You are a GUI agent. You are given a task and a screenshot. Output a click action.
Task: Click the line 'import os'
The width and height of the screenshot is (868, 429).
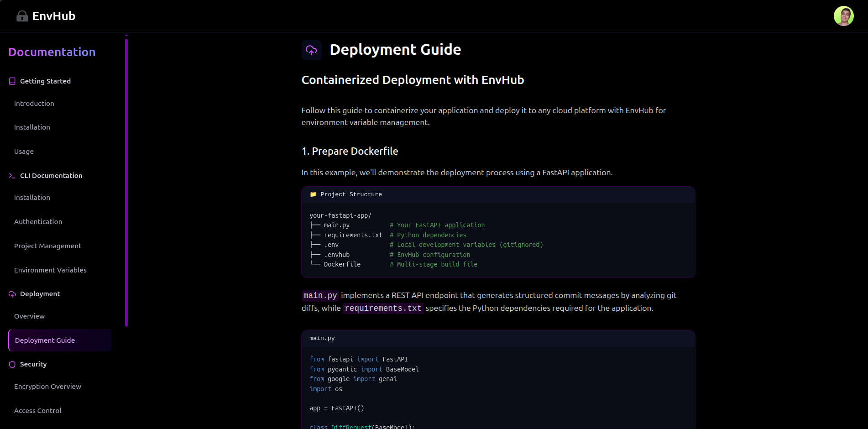326,389
